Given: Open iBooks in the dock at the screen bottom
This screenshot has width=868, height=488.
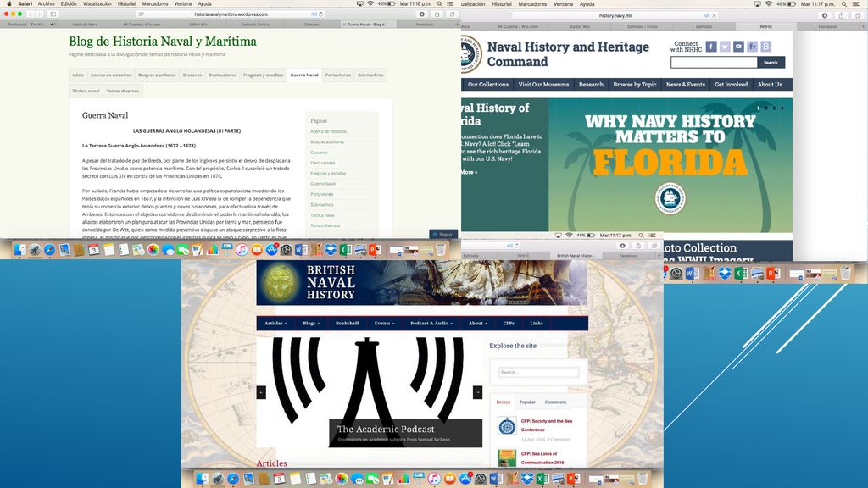Looking at the screenshot, I should click(x=449, y=479).
